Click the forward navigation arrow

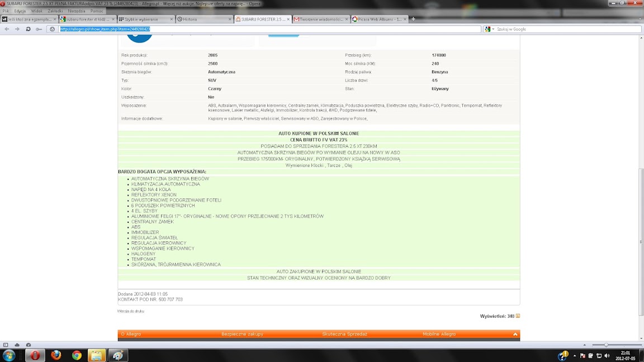tap(17, 29)
